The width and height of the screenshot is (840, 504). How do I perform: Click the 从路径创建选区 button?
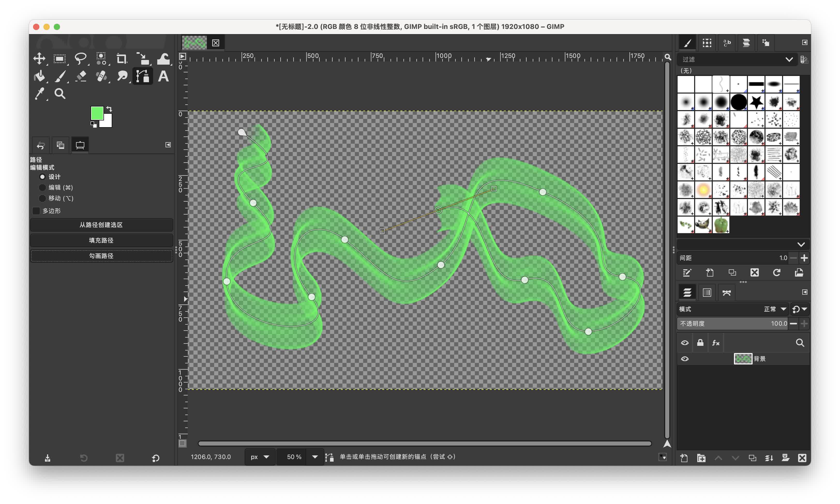coord(101,225)
